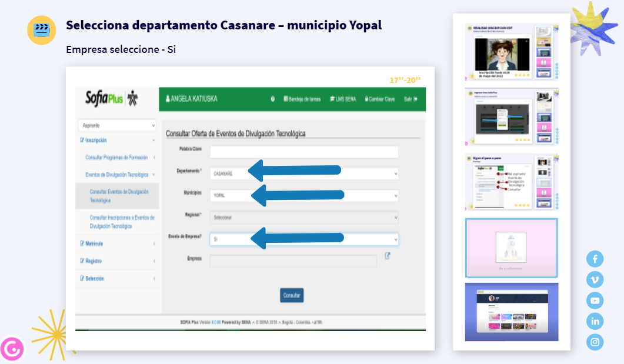
Task: Click the external link icon beside Empresa
Action: (388, 256)
